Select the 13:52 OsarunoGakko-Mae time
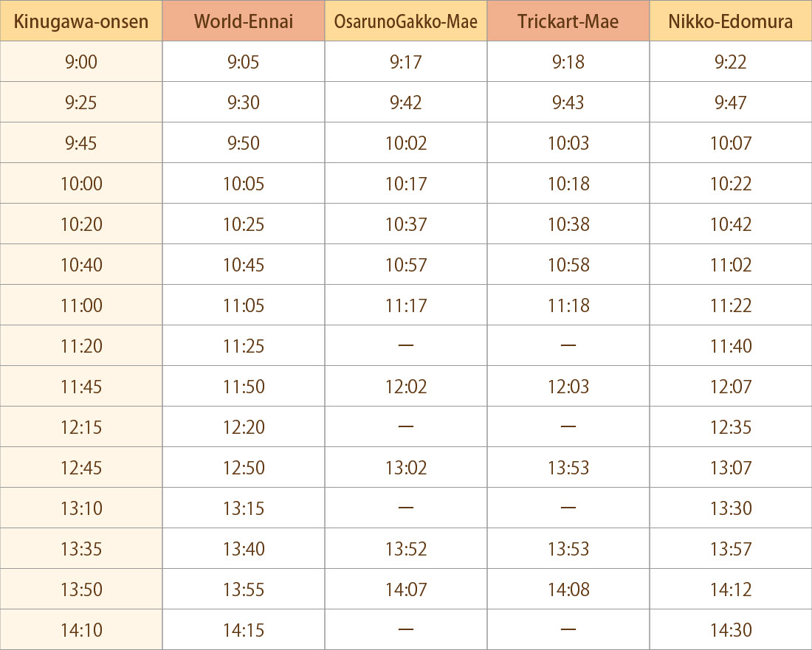This screenshot has height=650, width=812. coord(405,549)
